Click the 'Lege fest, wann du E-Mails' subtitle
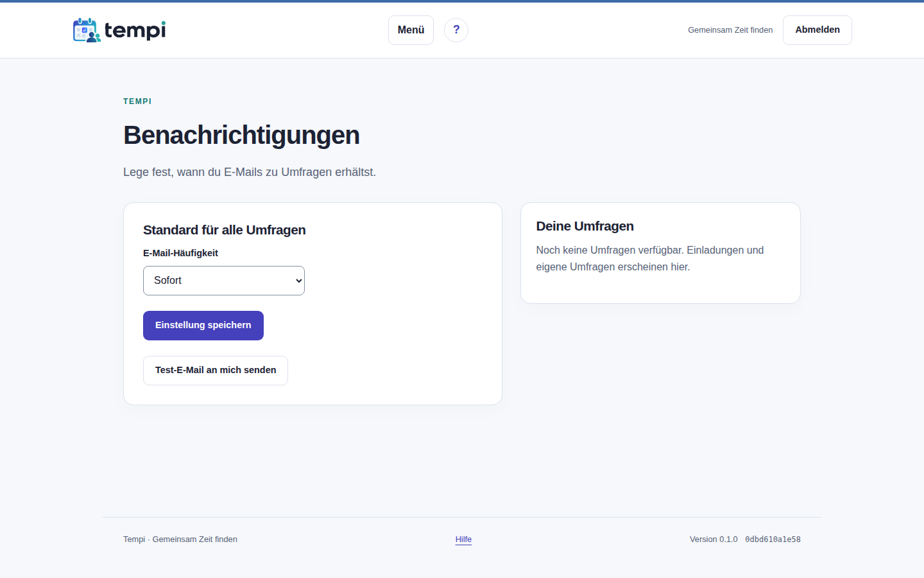This screenshot has width=924, height=578. click(x=250, y=172)
